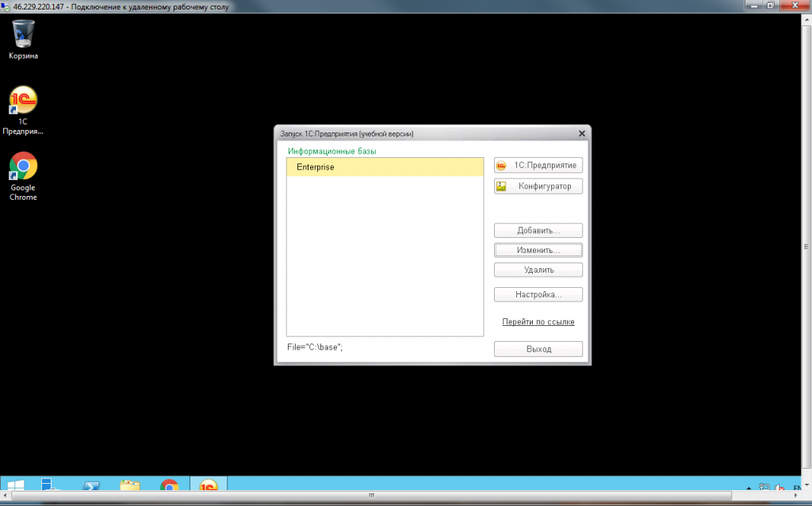The height and width of the screenshot is (506, 812).
Task: Click the network tray icon
Action: pos(764,487)
